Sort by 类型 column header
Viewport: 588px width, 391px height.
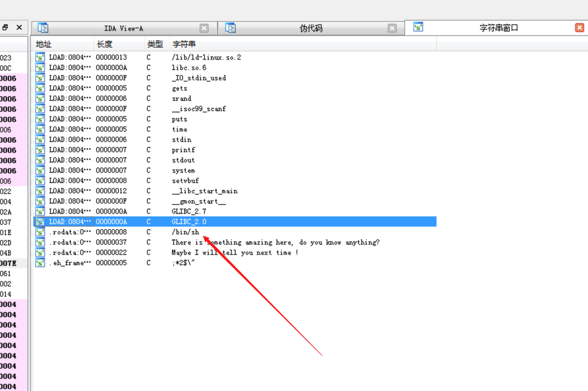click(155, 44)
